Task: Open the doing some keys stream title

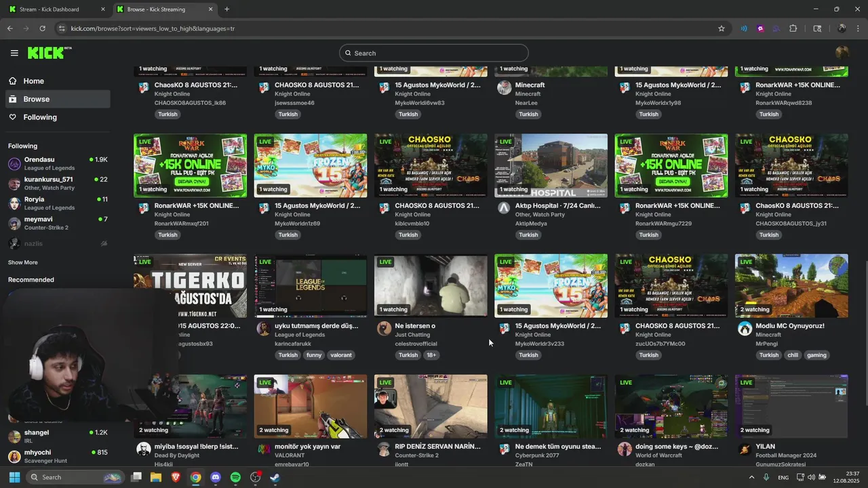Action: 677,447
